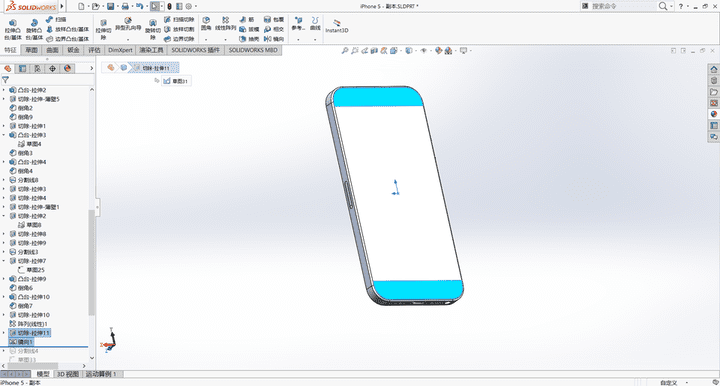Screen dimensions: 720x386
Task: Click the Print icon in quick access toolbar
Action: coord(125,6)
